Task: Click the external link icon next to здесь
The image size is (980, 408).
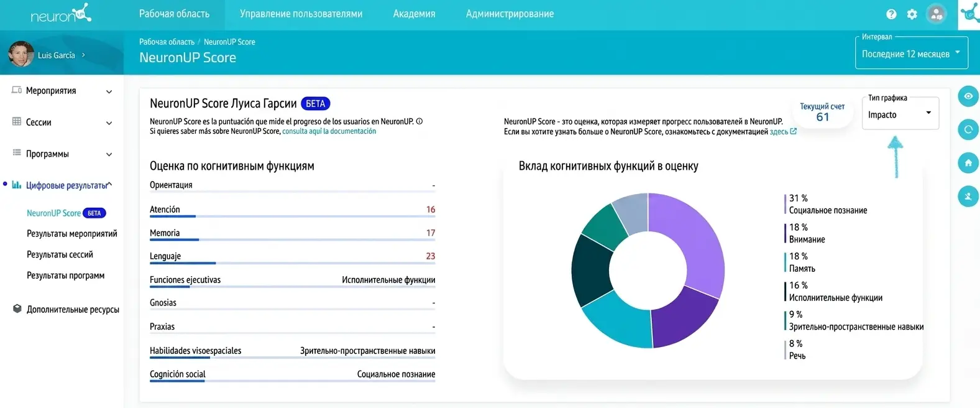Action: (793, 131)
